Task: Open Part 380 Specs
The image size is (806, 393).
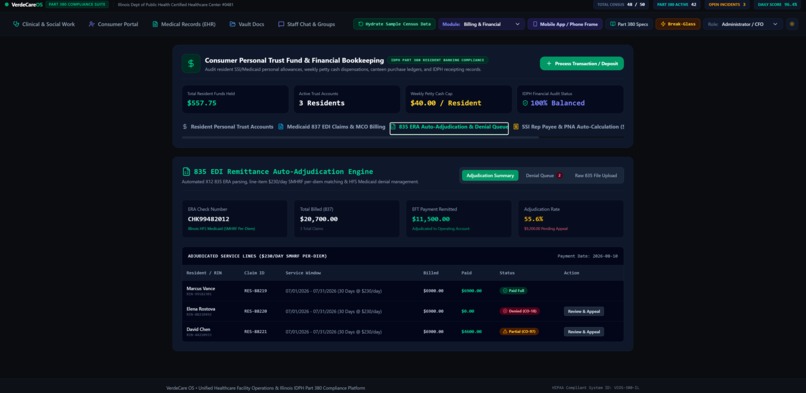Action: [629, 24]
